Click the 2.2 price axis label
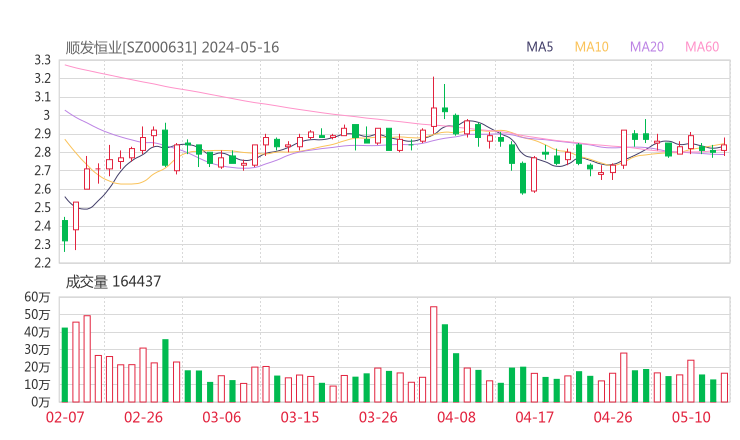This screenshot has width=740, height=440. pyautogui.click(x=42, y=262)
